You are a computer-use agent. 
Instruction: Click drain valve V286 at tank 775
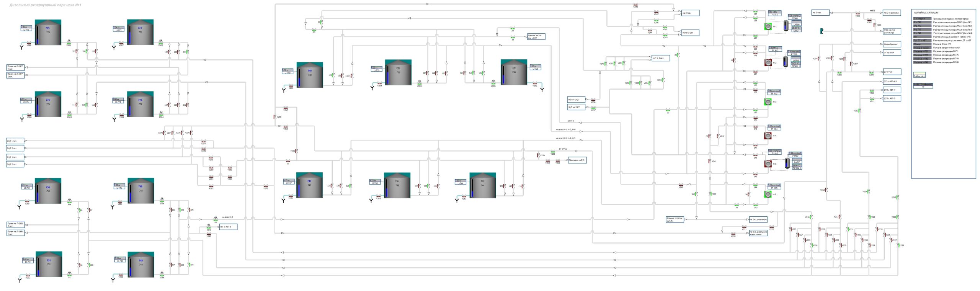29,43
